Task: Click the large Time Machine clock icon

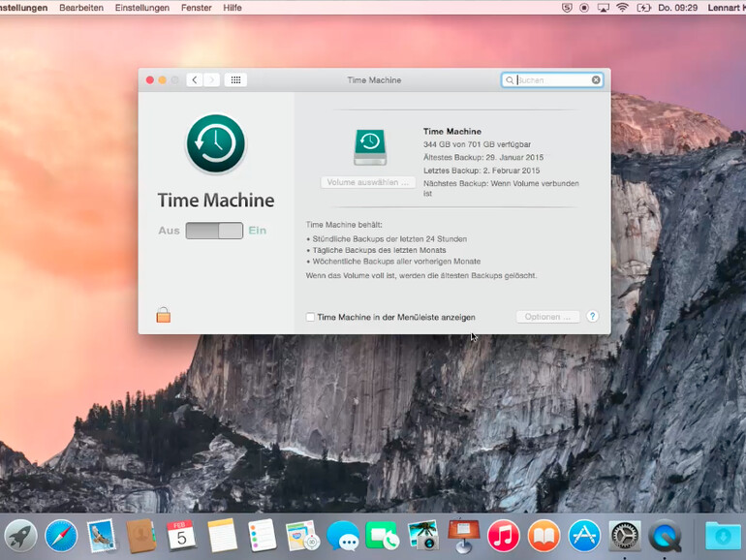Action: [216, 143]
